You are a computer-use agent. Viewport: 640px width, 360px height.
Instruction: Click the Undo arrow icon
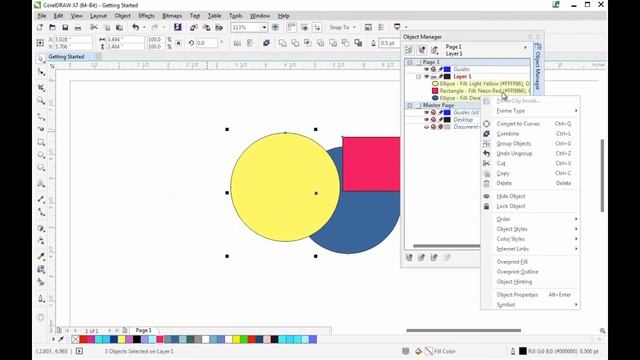point(136,27)
